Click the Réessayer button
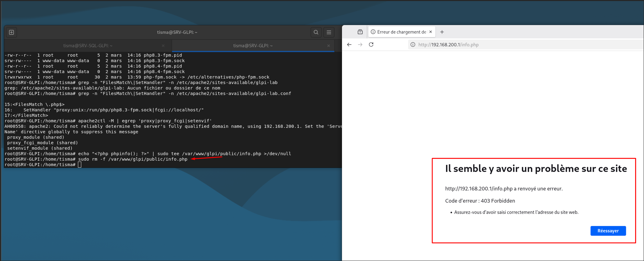Viewport: 644px width, 261px height. coord(608,231)
